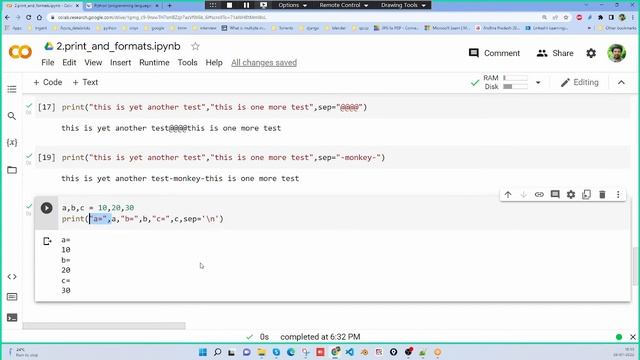Open more cell actions menu

618,195
